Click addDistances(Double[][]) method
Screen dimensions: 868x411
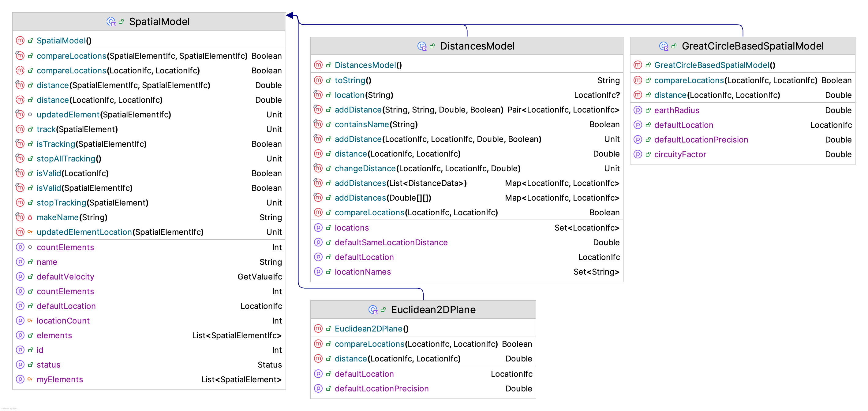467,198
